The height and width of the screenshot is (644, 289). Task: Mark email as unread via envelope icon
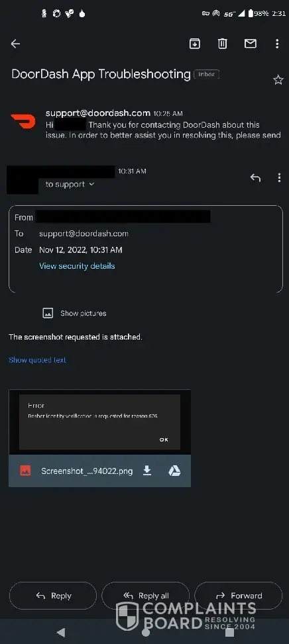click(251, 44)
